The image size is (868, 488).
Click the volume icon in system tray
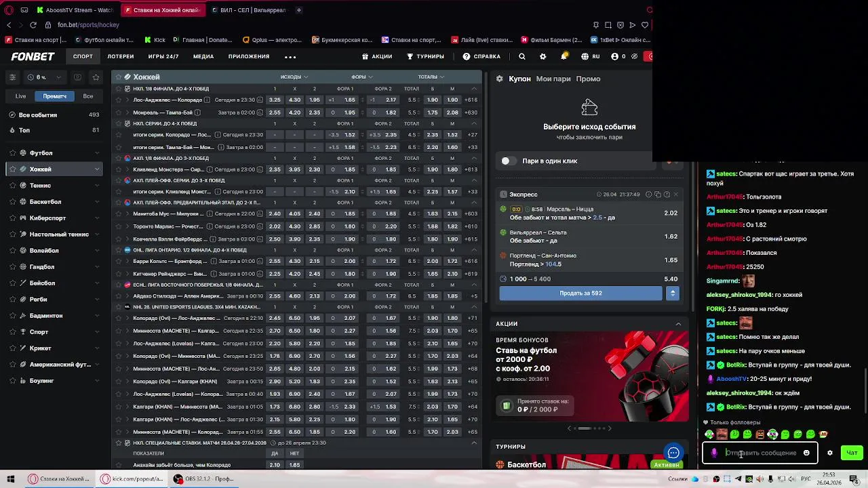click(x=792, y=479)
